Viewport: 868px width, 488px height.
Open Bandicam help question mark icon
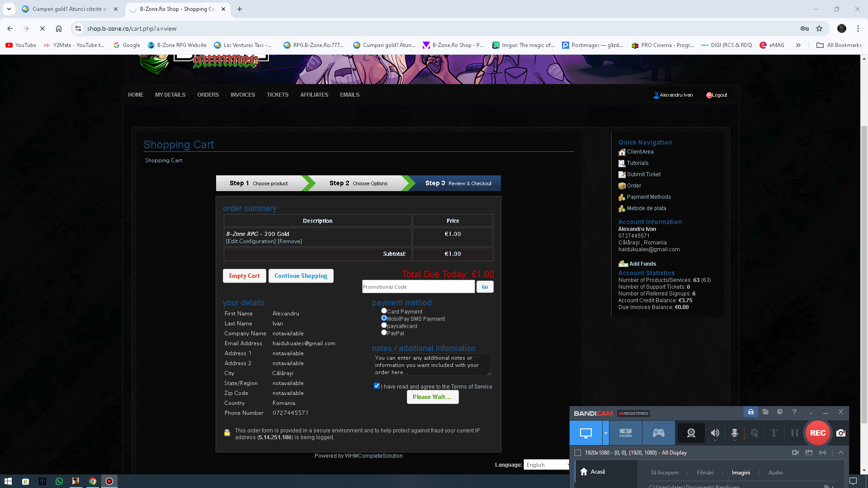click(x=794, y=412)
